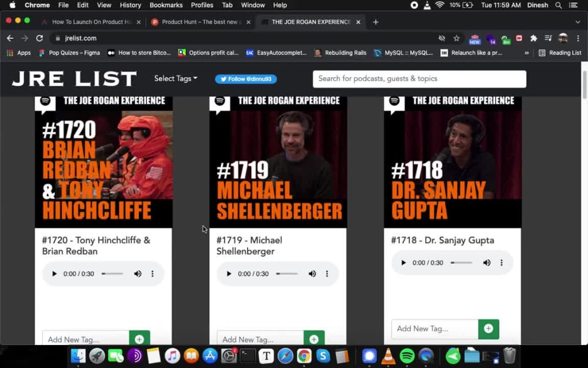Open the #1720 - Tony Hinchcliffe & Brian Redban title

tap(96, 246)
